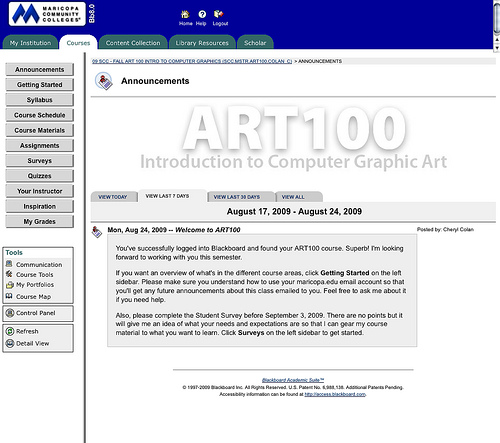Click the Logout text label in header

point(220,24)
